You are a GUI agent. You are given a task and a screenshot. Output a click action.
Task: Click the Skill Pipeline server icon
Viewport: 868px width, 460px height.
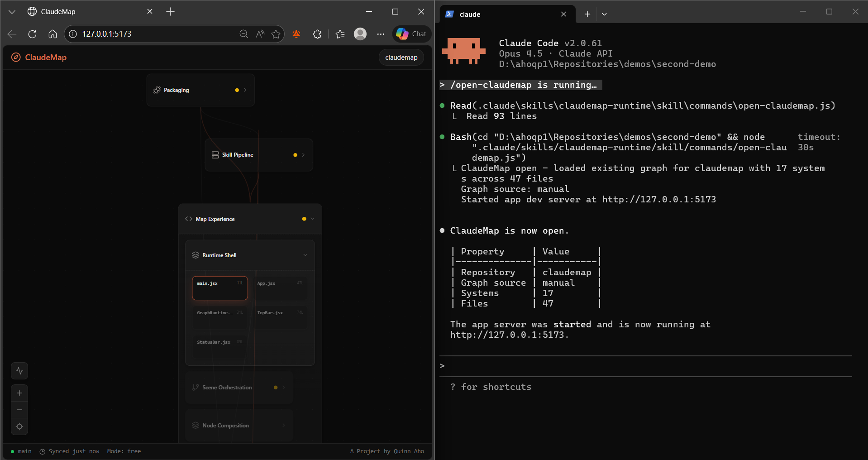(215, 155)
